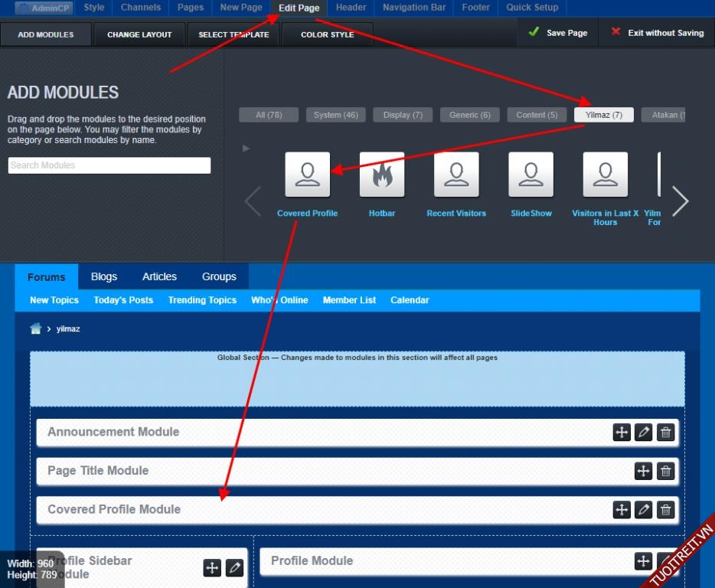Click the Change Layout button
Screen dimensions: 715x588
[x=139, y=34]
